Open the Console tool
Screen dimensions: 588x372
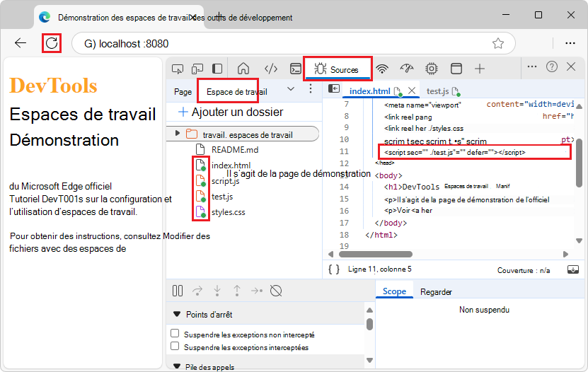tap(296, 69)
